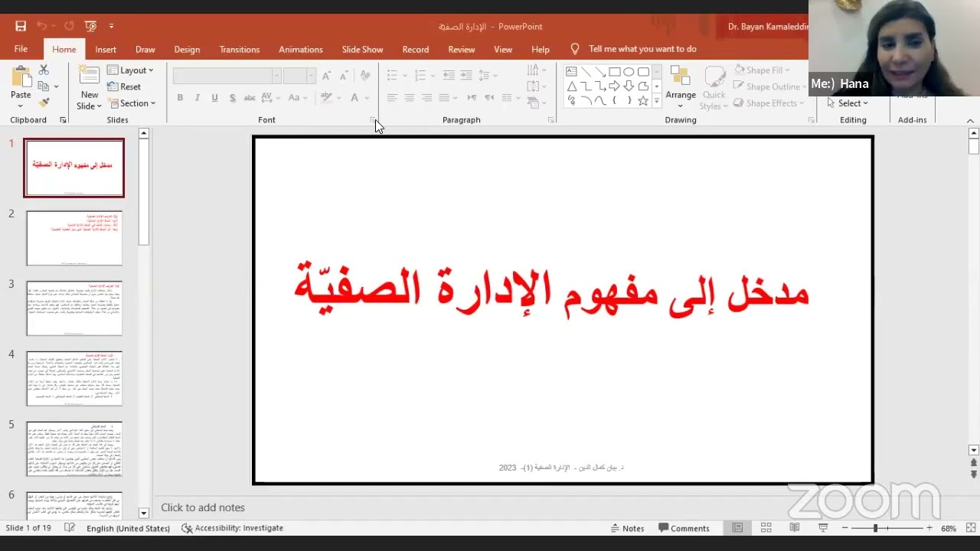Open the Design ribbon tab
Screen dimensions: 980x551
187,49
